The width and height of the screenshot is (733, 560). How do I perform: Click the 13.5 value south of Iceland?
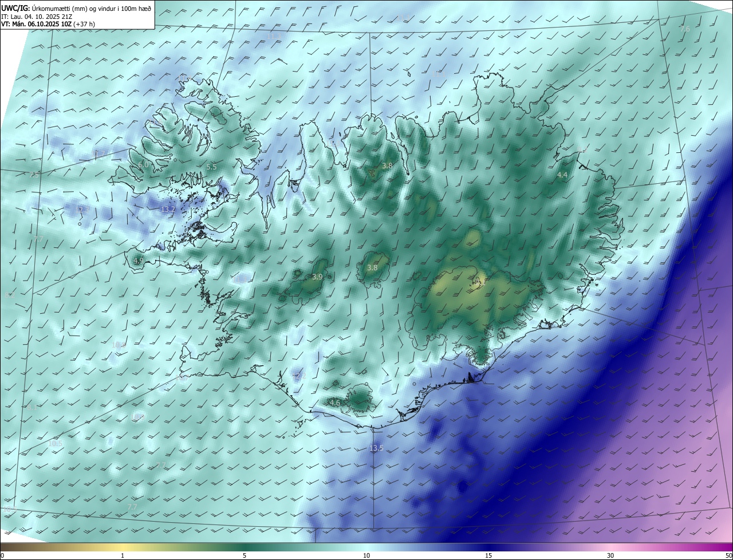(x=376, y=448)
